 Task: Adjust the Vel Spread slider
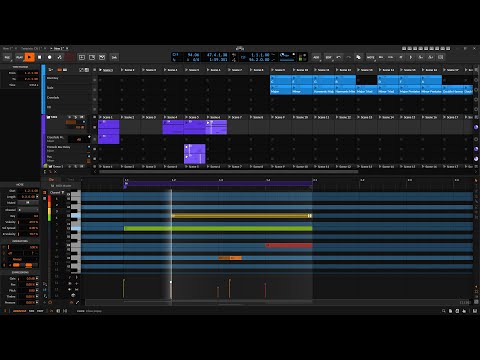click(28, 228)
